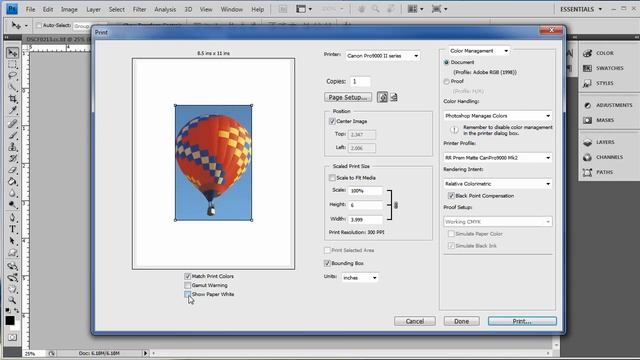
Task: Click the Copies input field
Action: (360, 82)
